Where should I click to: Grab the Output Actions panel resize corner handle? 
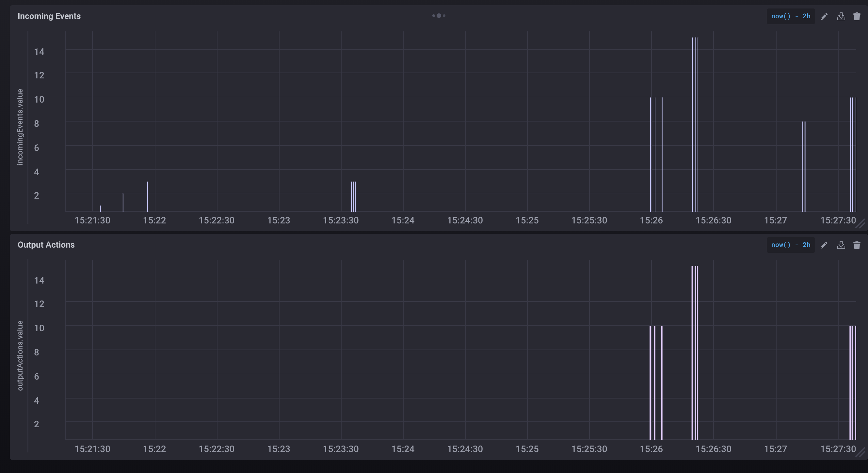coord(860,452)
